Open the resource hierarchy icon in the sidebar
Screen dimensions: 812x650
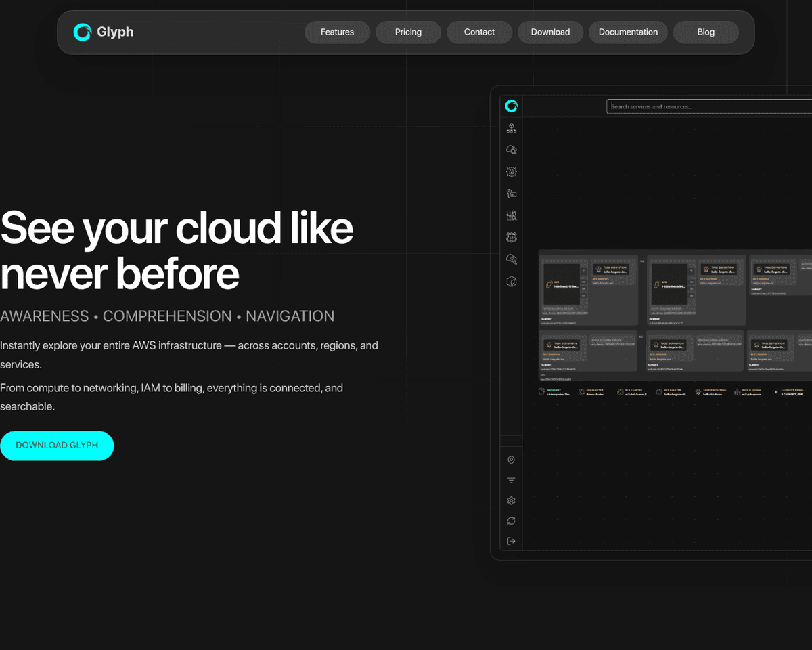512,128
